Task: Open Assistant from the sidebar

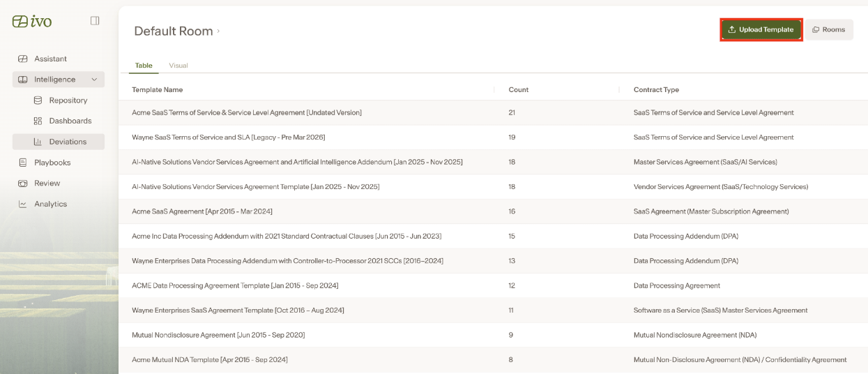Action: pyautogui.click(x=59, y=59)
